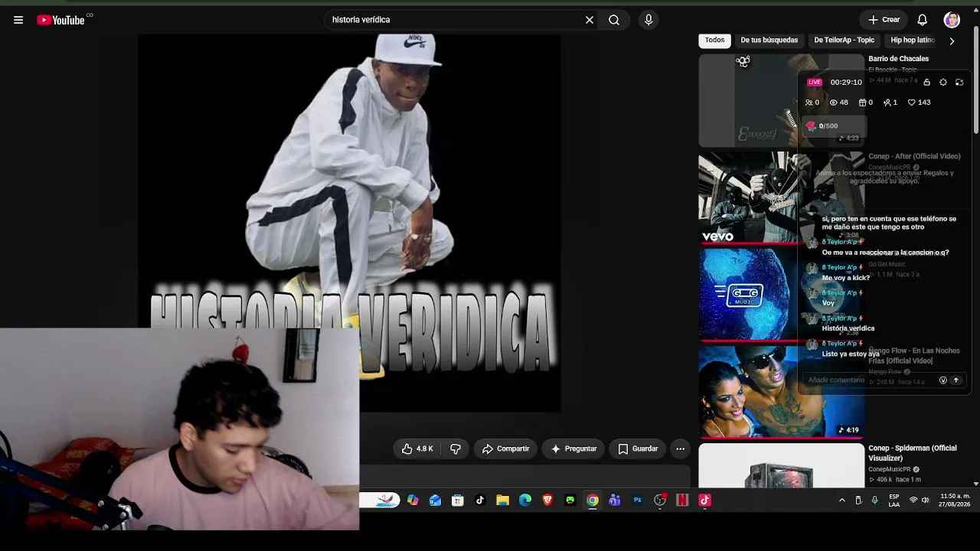980x551 pixels.
Task: Save the video with Guardar
Action: (638, 449)
